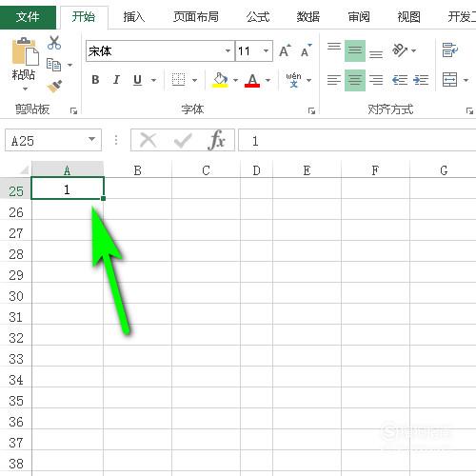476x476 pixels.
Task: Align text right
Action: tap(376, 80)
